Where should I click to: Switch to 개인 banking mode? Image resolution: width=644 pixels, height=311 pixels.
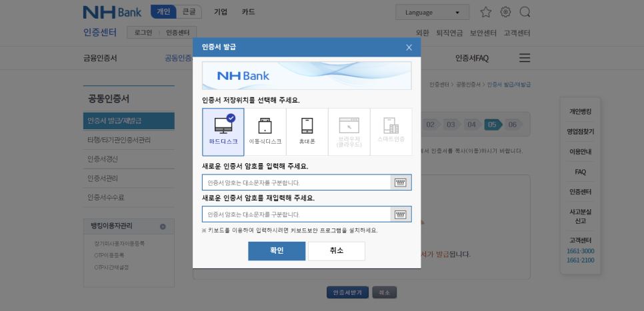(163, 12)
